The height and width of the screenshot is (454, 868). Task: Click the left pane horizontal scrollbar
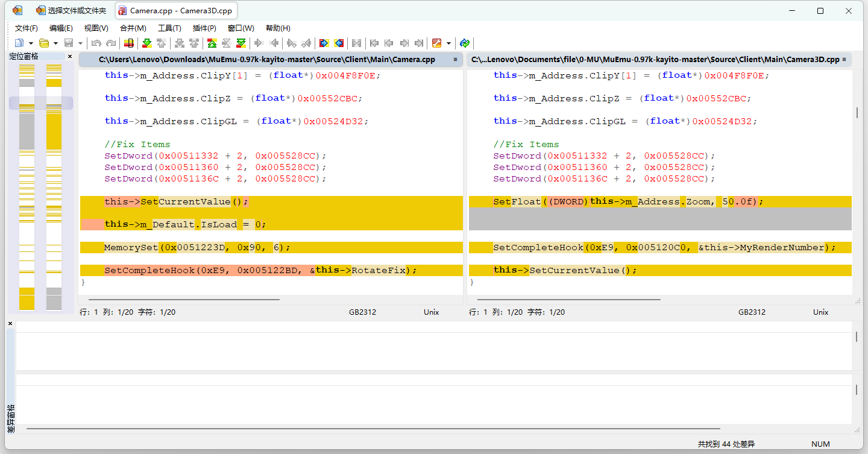(184, 299)
